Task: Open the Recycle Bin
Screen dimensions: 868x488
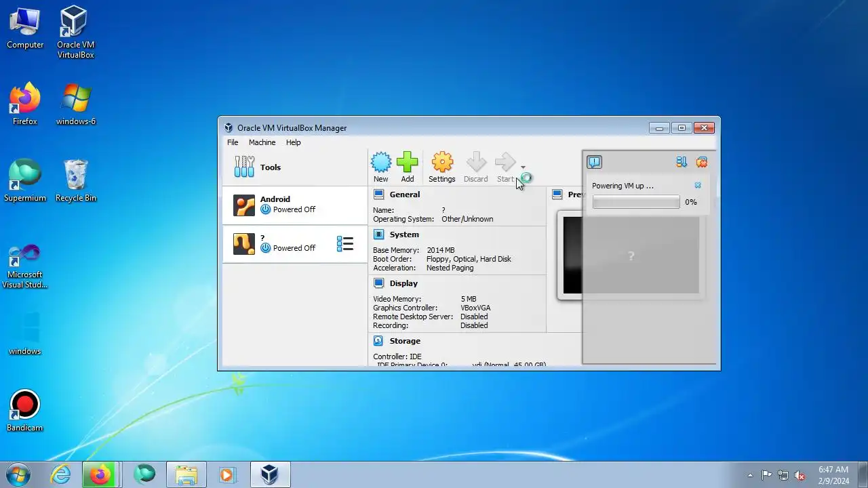Action: [76, 180]
